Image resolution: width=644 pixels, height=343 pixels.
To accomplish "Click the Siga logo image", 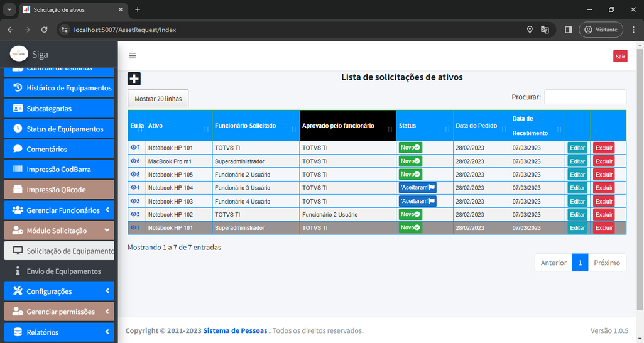I will 19,54.
